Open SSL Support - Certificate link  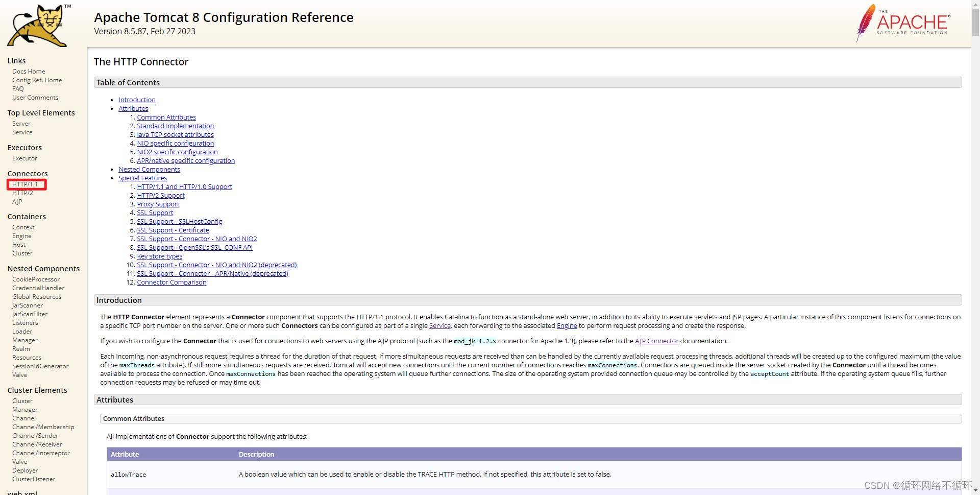(173, 230)
